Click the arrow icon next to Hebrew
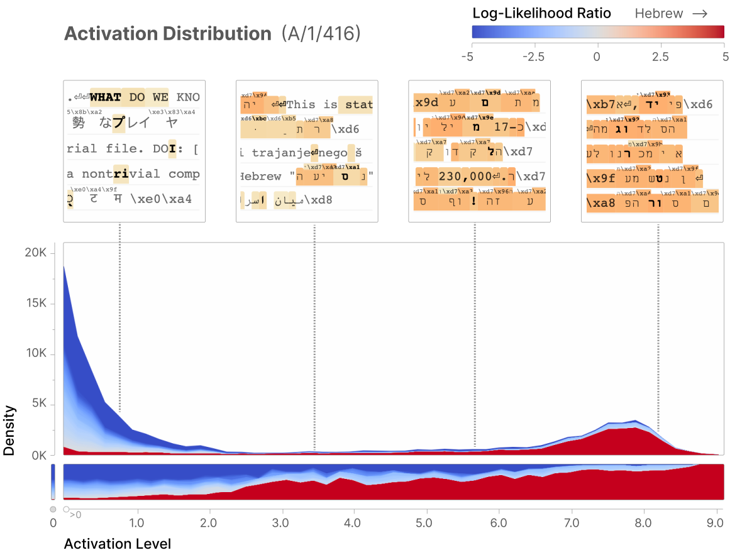This screenshot has height=560, width=747. [x=700, y=14]
